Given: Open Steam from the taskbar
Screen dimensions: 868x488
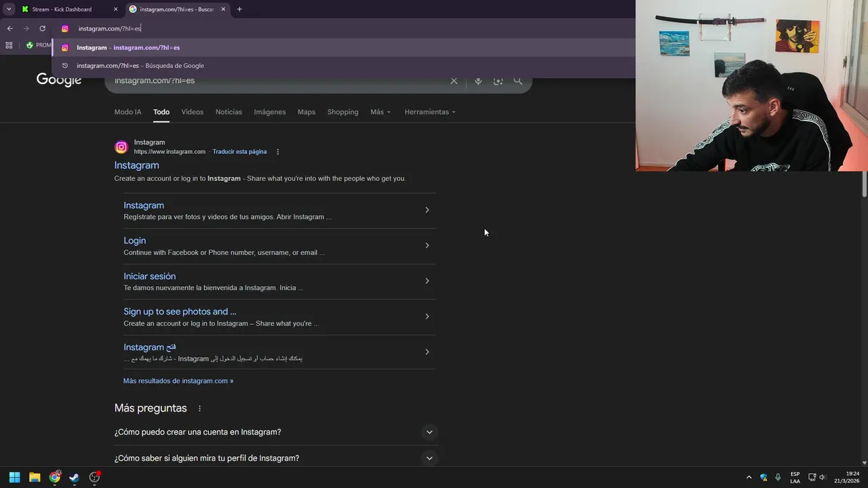Looking at the screenshot, I should tap(75, 477).
